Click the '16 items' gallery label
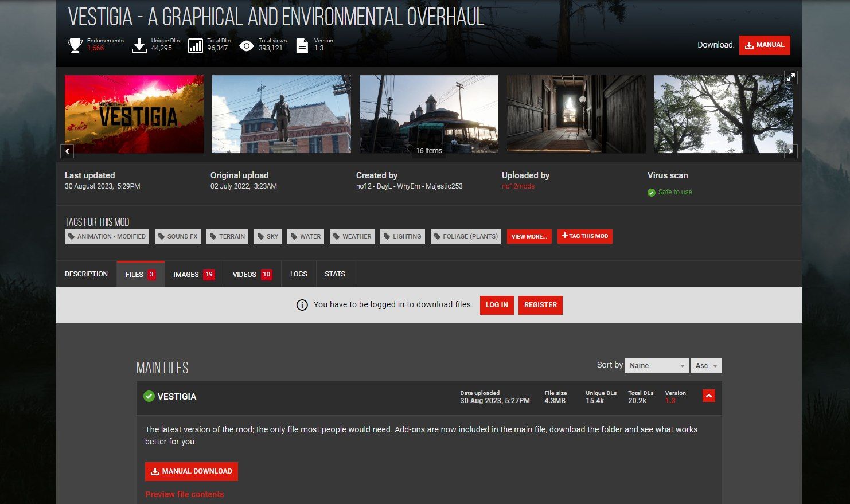This screenshot has height=504, width=850. coord(429,151)
